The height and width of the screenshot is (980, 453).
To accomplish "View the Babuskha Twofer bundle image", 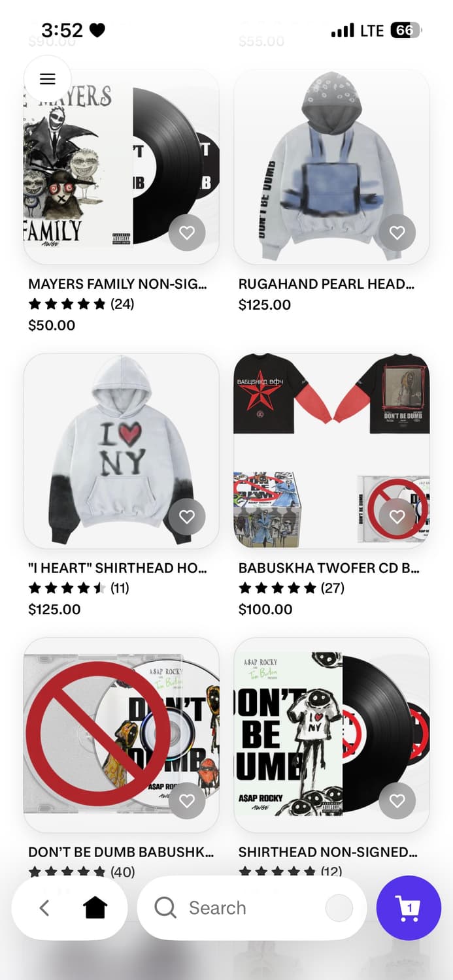I will 331,451.
